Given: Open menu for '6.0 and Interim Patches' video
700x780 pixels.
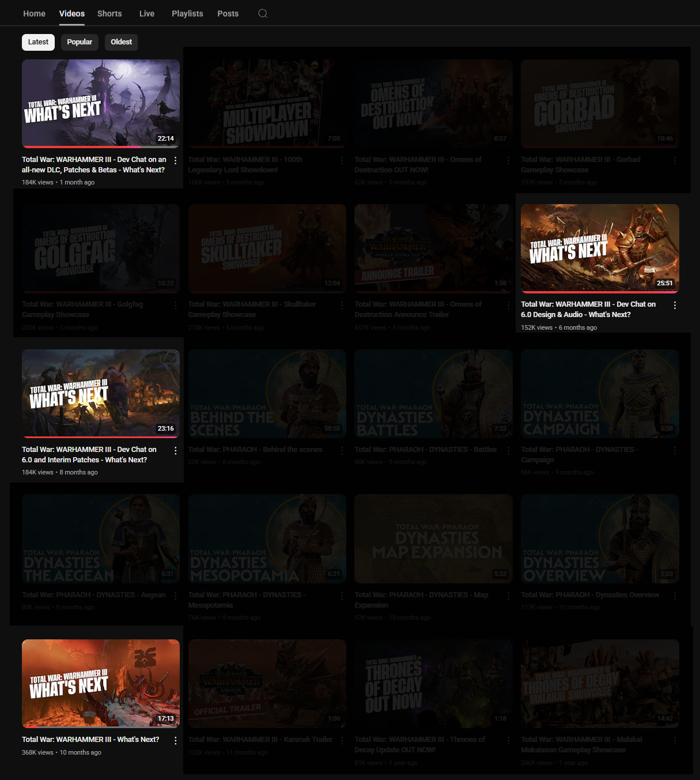Looking at the screenshot, I should pyautogui.click(x=176, y=450).
